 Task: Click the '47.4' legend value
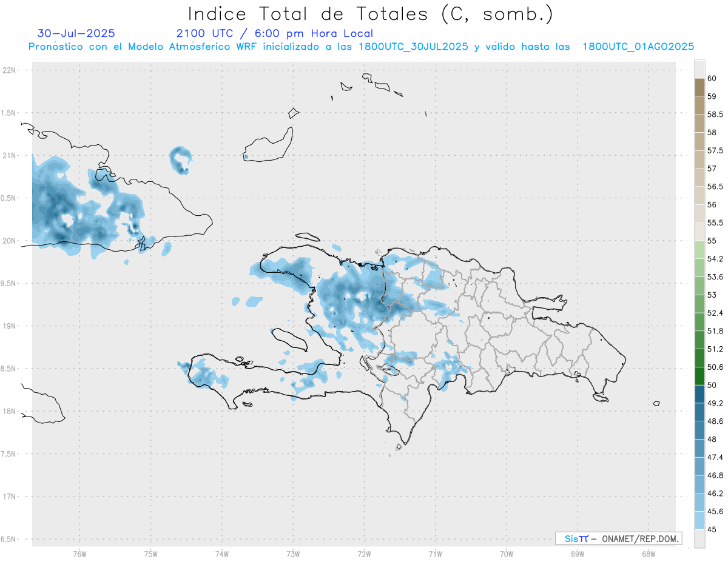tap(715, 457)
